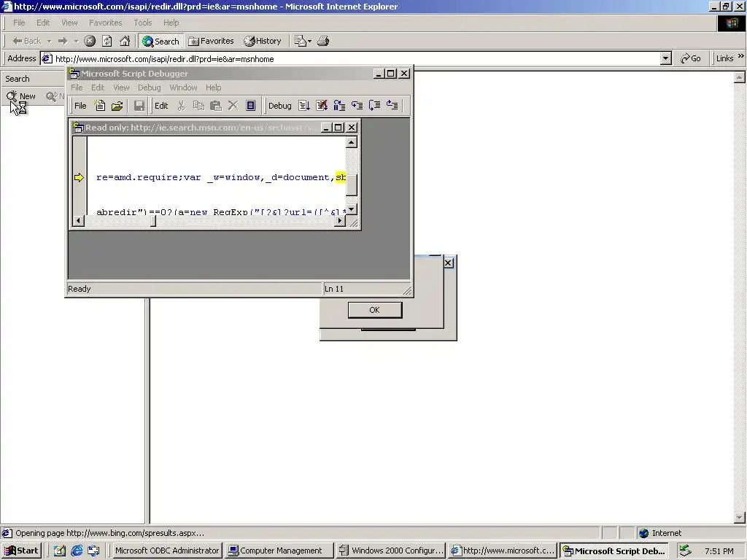Click code window horizontal scroll right arrow
The width and height of the screenshot is (747, 560).
point(340,220)
